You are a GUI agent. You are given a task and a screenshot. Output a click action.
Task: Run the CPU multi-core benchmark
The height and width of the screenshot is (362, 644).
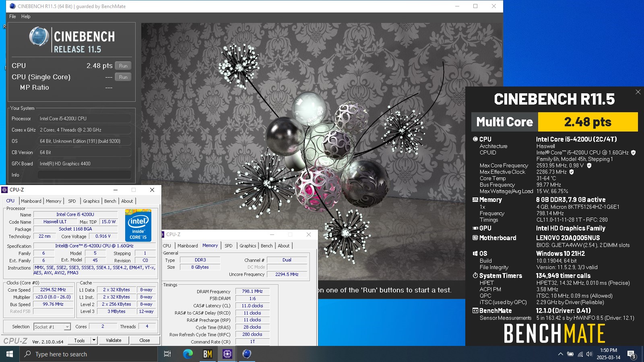point(123,66)
